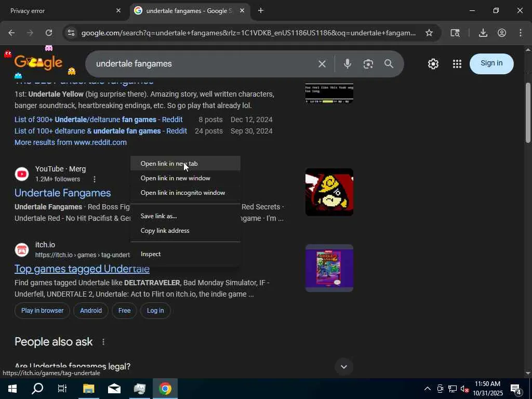Click the Log in chip

[x=155, y=311]
